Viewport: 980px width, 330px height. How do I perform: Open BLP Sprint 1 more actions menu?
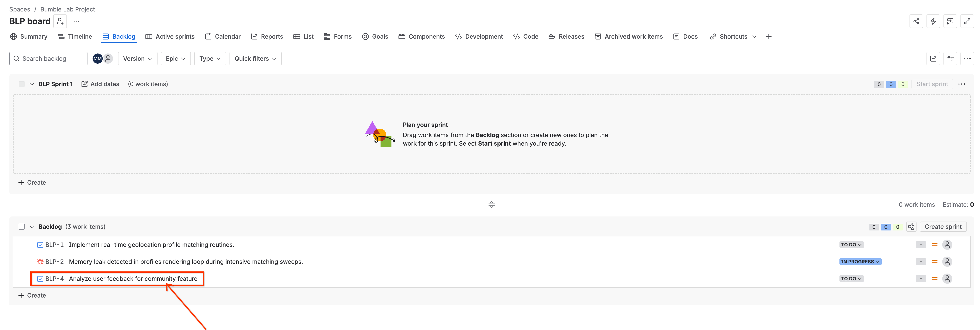961,84
